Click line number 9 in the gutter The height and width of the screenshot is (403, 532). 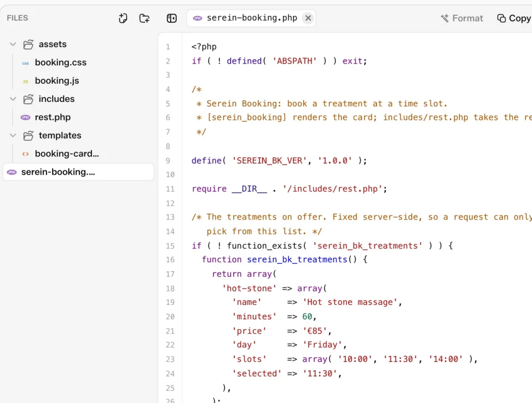[168, 161]
